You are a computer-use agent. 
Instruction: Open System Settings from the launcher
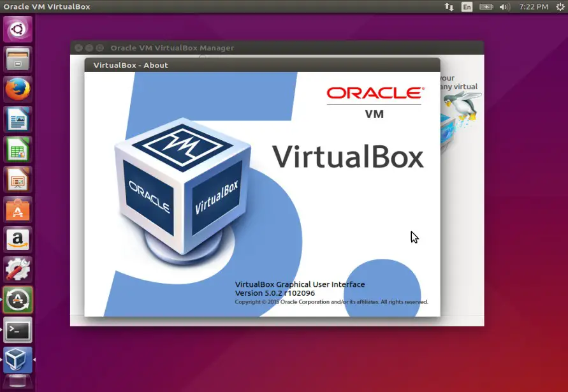point(18,270)
